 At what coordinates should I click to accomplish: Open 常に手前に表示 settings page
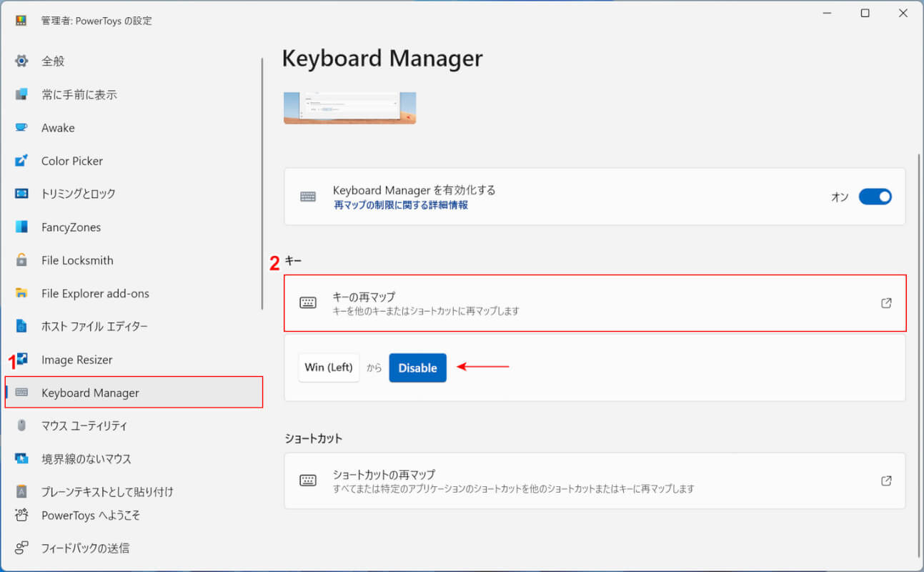(134, 94)
